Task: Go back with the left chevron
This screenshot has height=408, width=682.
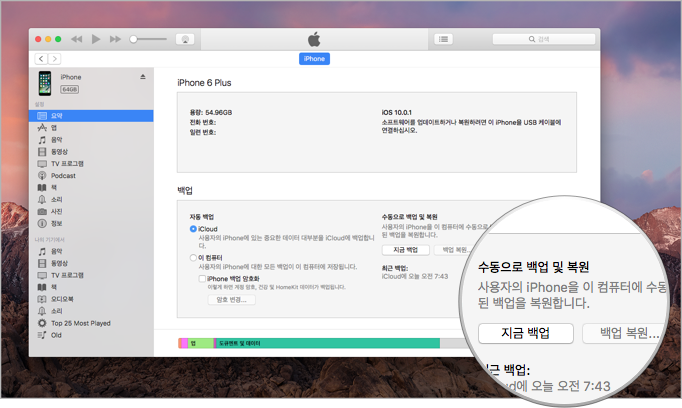Action: 41,59
